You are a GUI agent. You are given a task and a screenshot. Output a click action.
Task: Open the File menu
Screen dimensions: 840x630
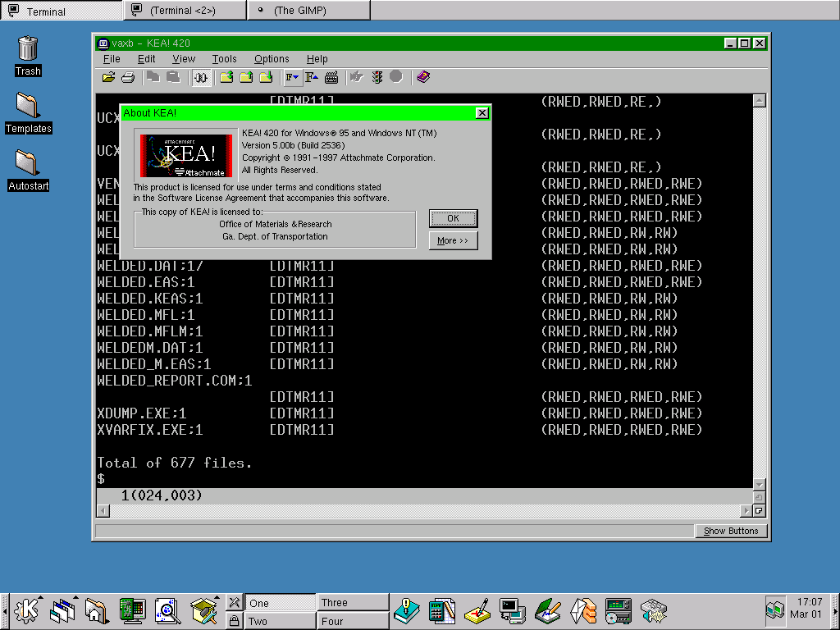(x=112, y=59)
